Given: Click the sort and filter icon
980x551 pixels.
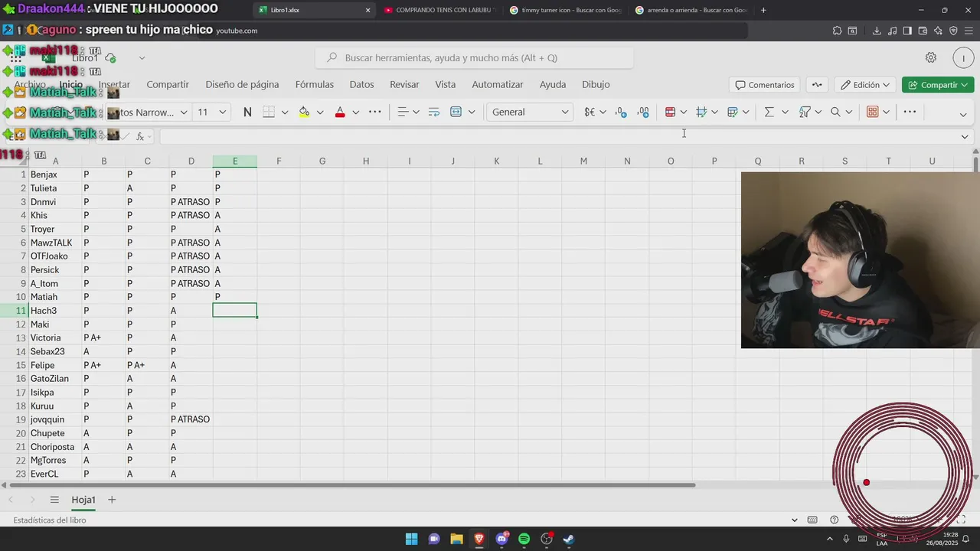Looking at the screenshot, I should point(805,112).
